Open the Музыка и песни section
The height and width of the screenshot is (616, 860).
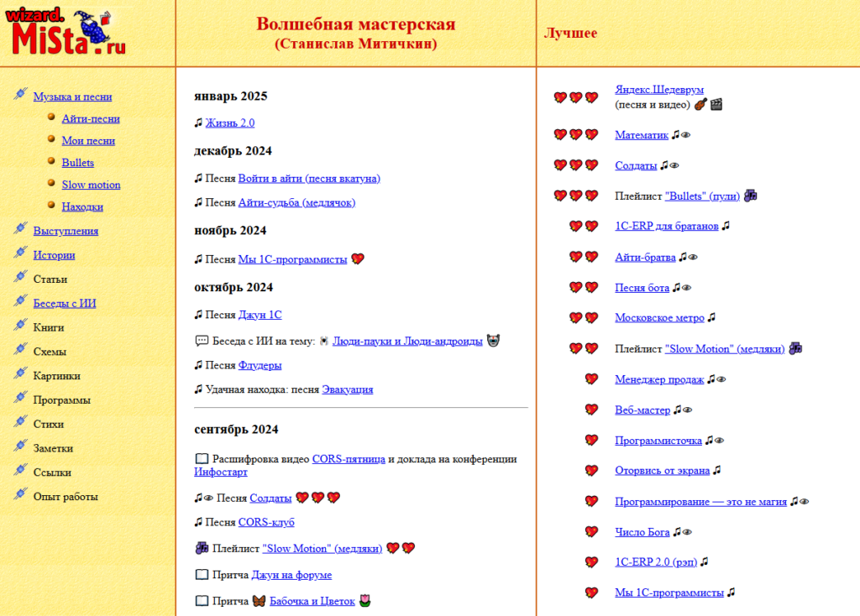[72, 97]
